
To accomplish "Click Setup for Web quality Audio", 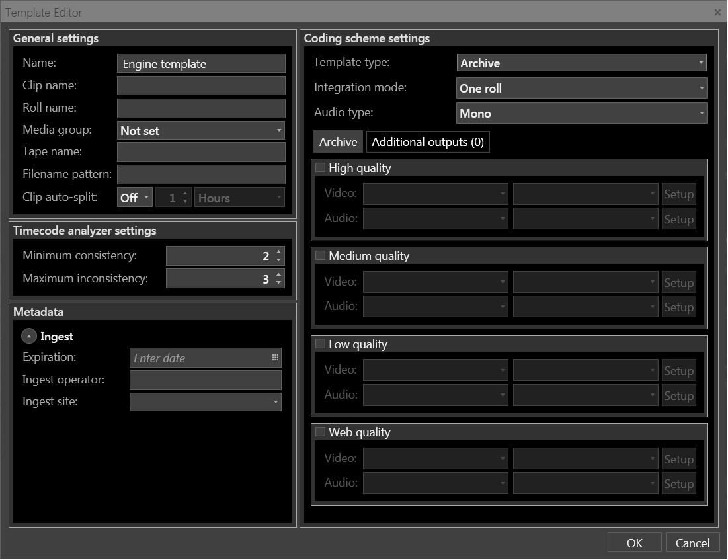I will (678, 483).
